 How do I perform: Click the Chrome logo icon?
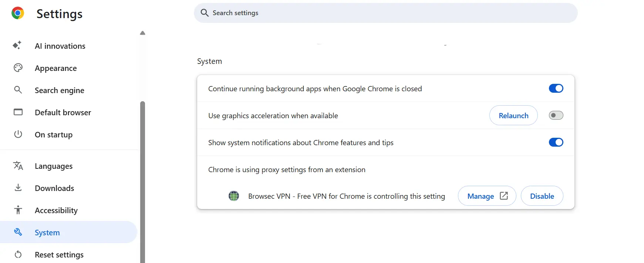tap(17, 13)
